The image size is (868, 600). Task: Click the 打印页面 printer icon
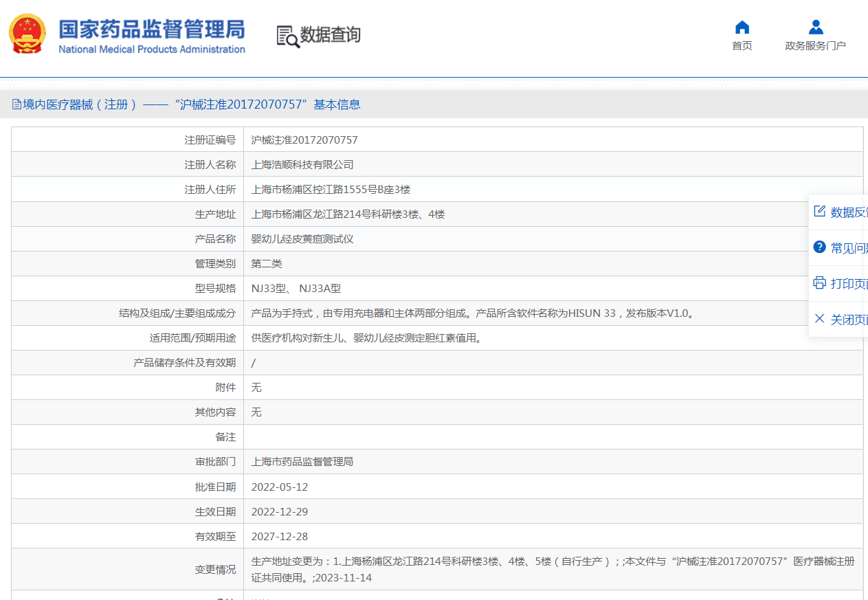coord(819,282)
